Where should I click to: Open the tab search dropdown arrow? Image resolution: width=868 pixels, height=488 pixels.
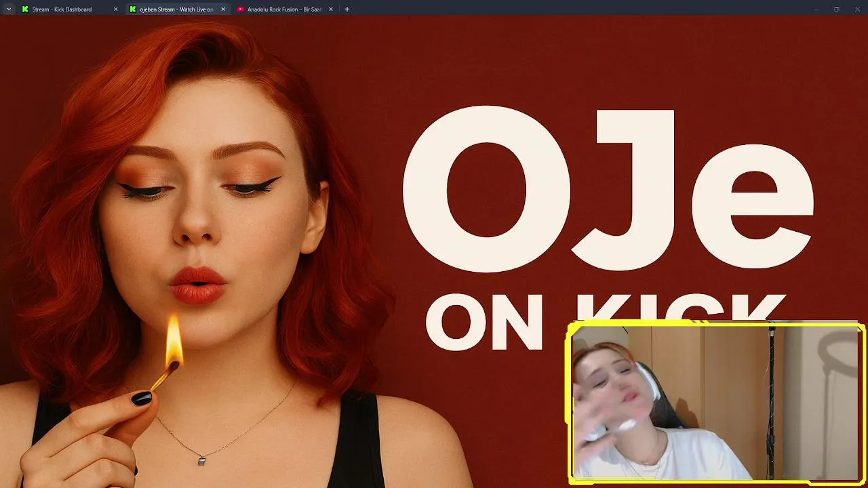pos(9,9)
